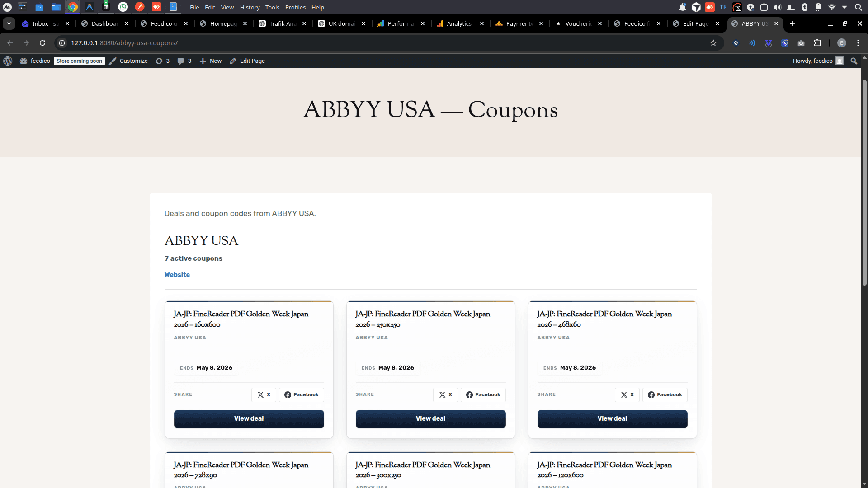This screenshot has height=488, width=868.
Task: Open the Help menu
Action: (x=318, y=7)
